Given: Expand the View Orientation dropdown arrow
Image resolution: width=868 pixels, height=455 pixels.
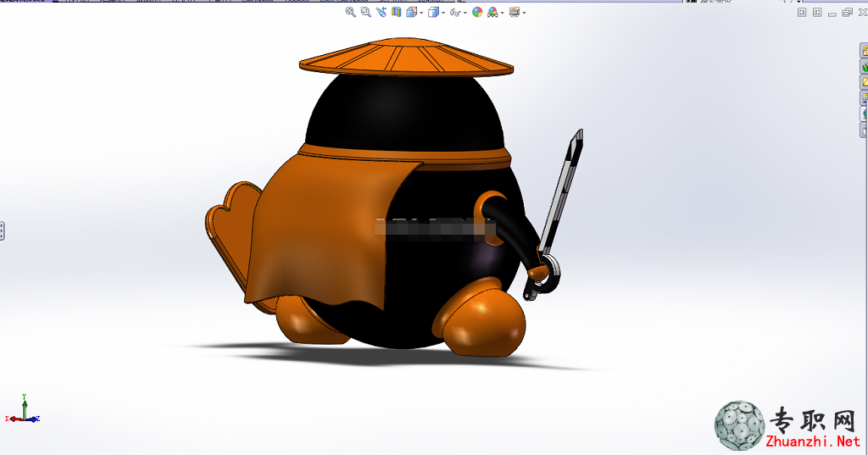Looking at the screenshot, I should [421, 13].
